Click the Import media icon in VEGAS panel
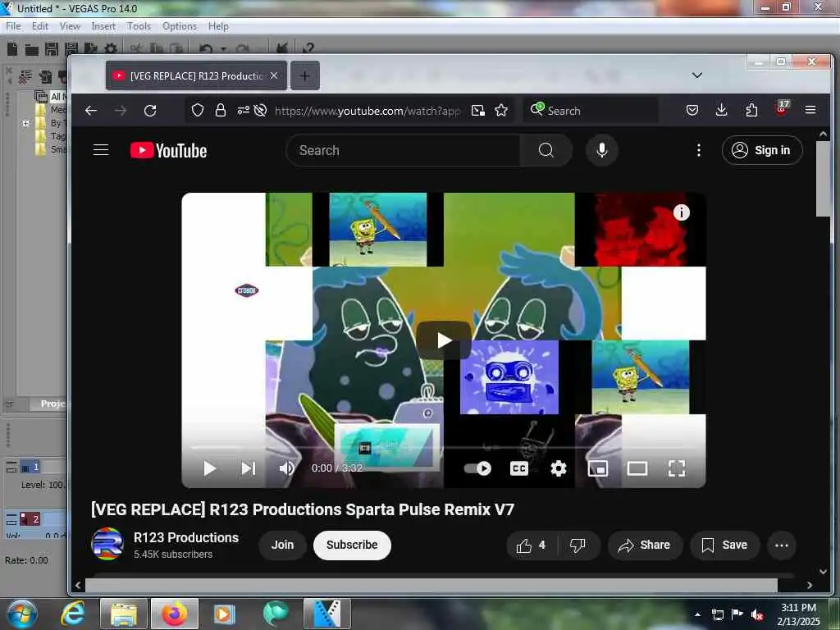The height and width of the screenshot is (630, 840). point(46,76)
